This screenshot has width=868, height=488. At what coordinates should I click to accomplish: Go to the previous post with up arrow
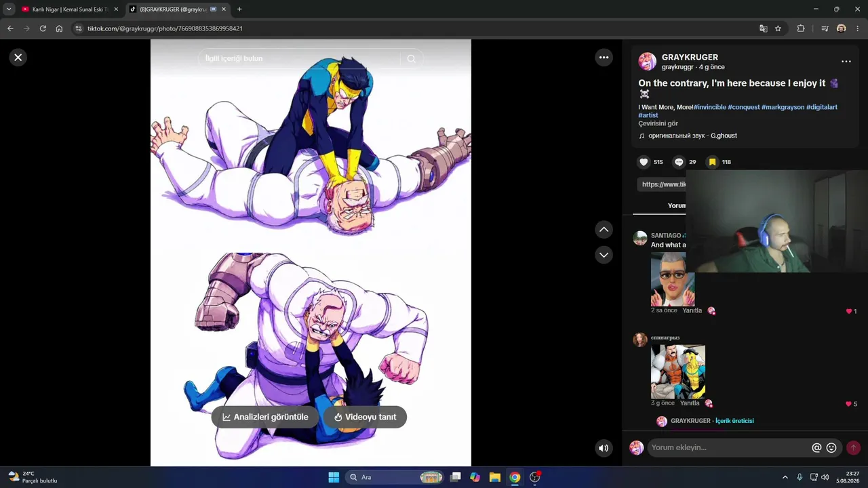604,230
